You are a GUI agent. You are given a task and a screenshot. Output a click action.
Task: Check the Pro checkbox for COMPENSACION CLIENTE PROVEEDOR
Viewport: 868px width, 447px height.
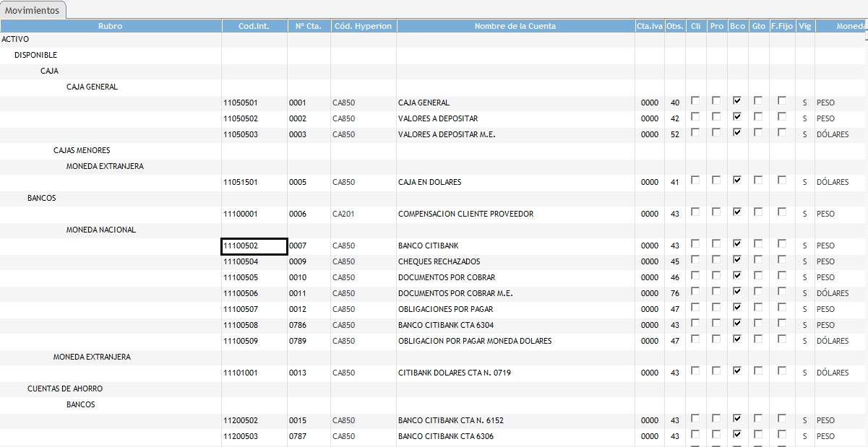tap(716, 212)
